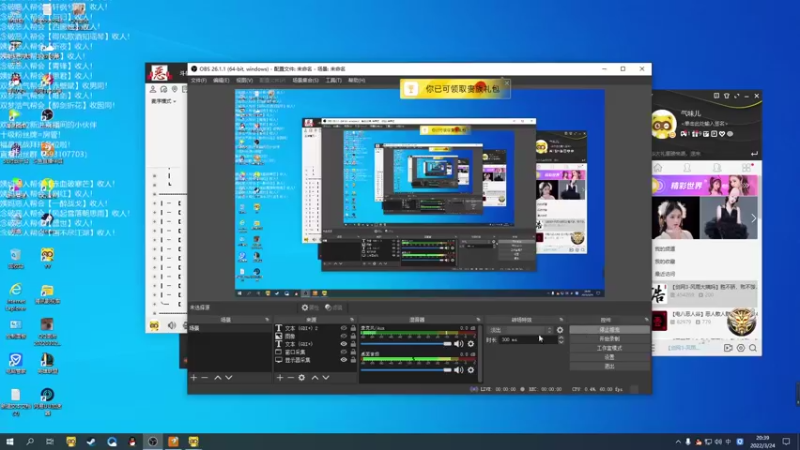Select 显示器采集 source row

tap(315, 360)
